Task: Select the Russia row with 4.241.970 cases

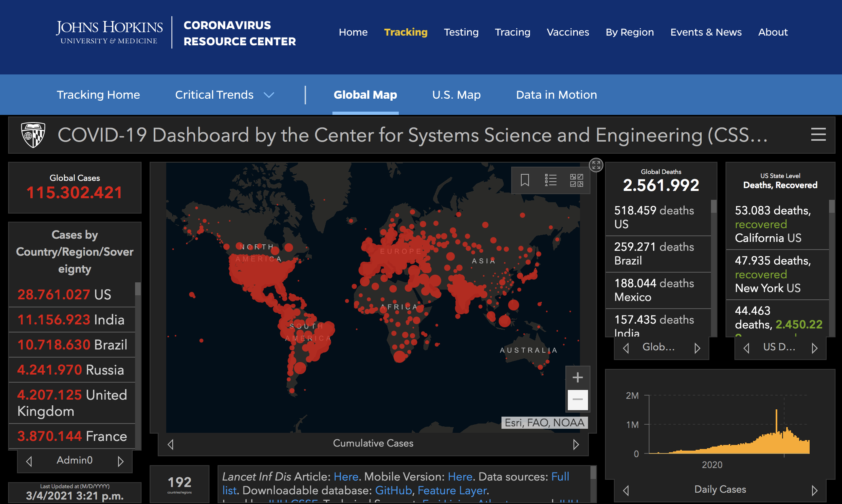Action: 72,370
